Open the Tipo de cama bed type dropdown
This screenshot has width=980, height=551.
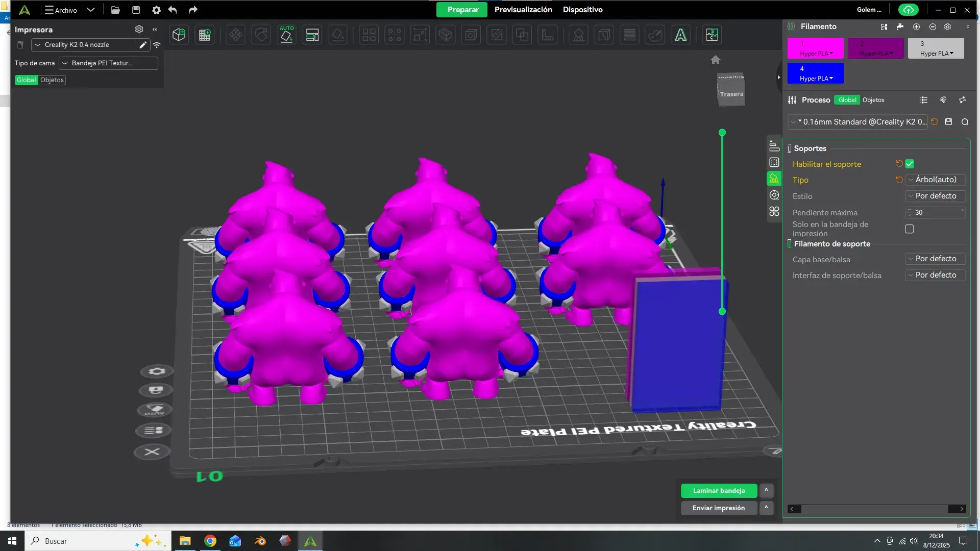pyautogui.click(x=108, y=63)
